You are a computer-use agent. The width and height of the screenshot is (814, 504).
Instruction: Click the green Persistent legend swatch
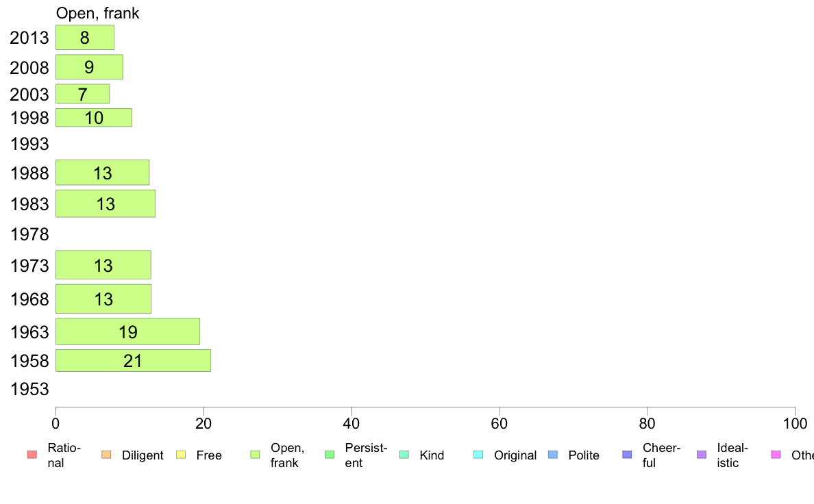330,455
